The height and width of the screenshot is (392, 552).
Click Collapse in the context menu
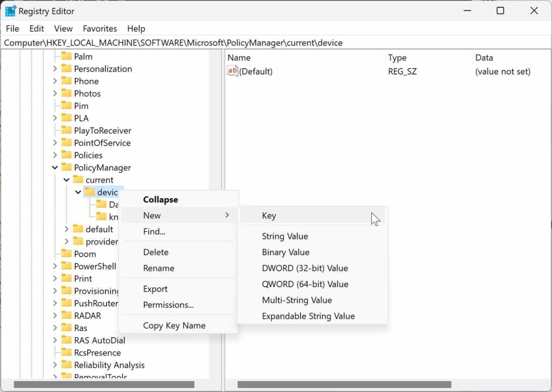pos(178,199)
